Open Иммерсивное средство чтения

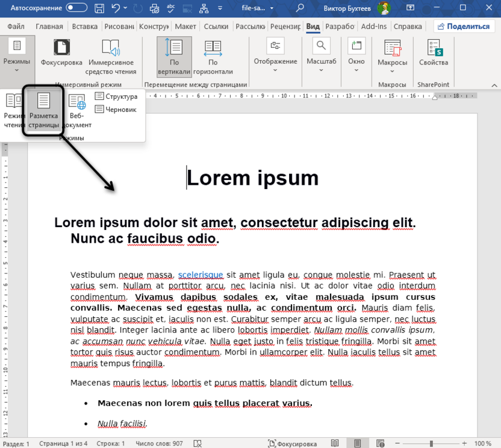click(111, 57)
